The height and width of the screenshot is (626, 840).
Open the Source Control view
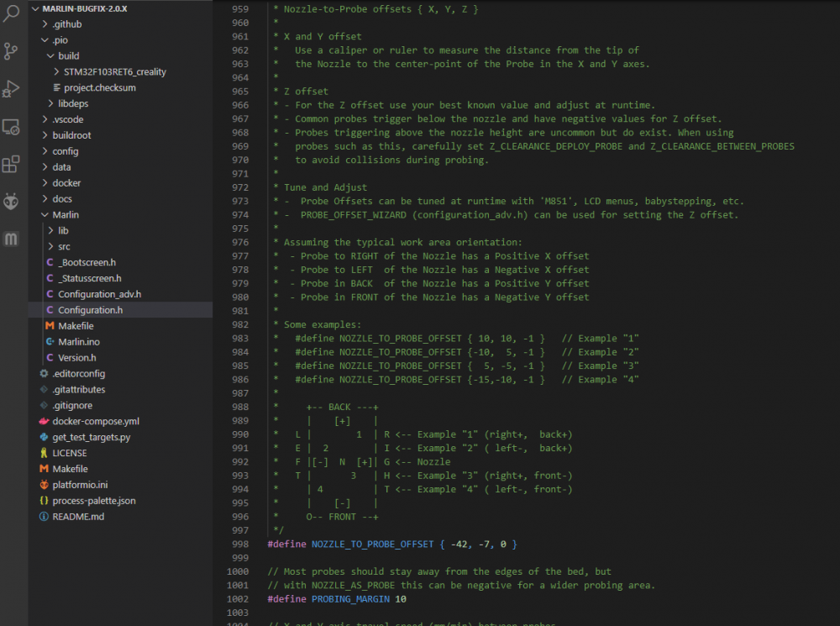pos(12,50)
